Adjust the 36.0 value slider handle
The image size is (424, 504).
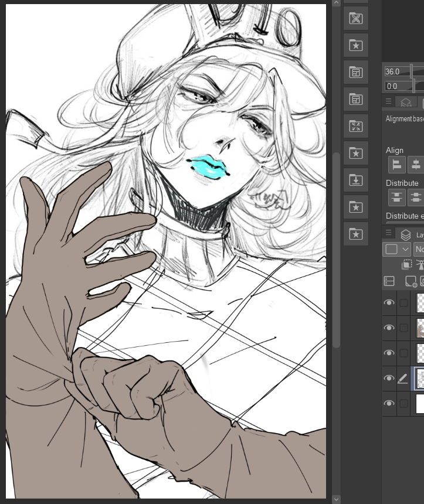click(412, 71)
